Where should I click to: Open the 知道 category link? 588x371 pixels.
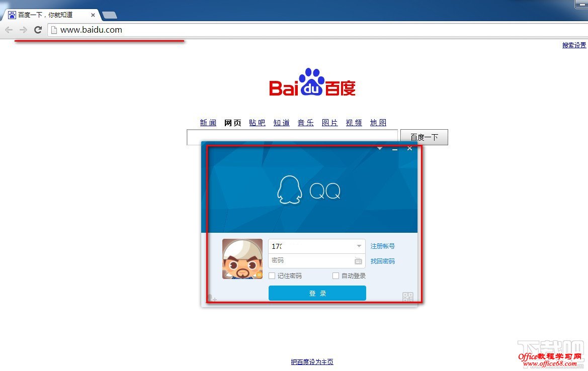point(282,123)
